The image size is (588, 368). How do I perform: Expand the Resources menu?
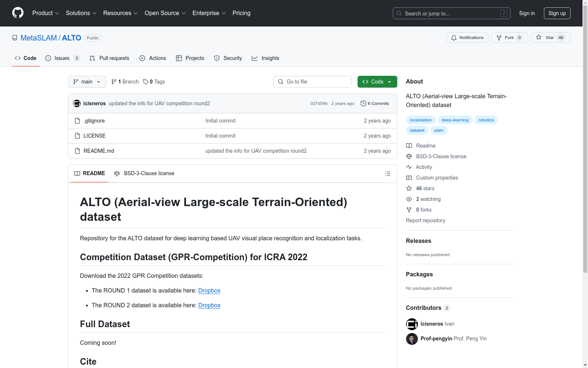coord(121,13)
